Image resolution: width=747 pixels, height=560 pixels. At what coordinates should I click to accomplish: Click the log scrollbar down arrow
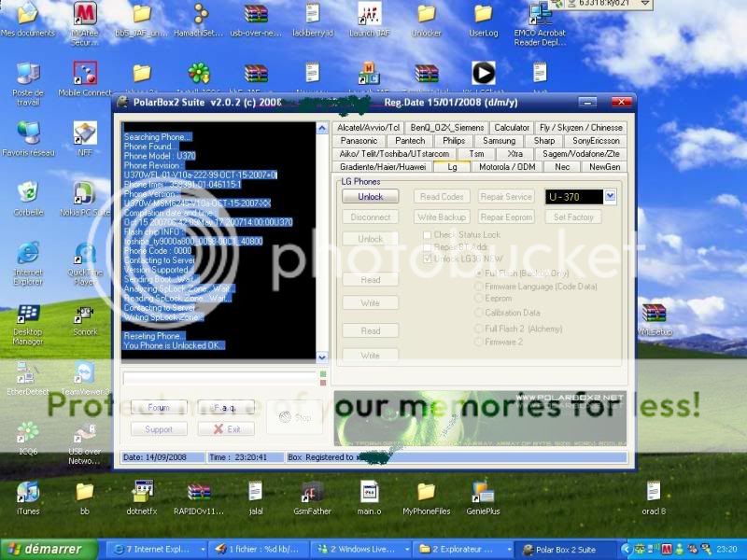point(322,357)
